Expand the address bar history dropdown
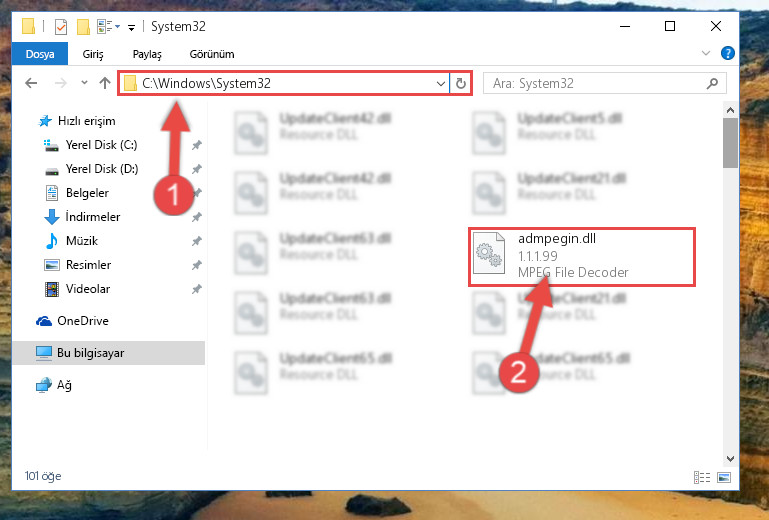The height and width of the screenshot is (520, 769). 440,83
